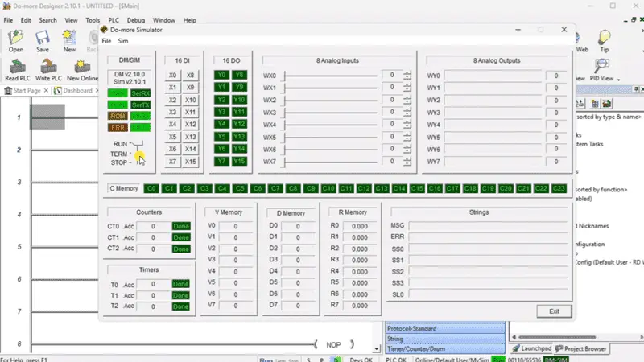Adjust the WX0 analog input slider

[330, 76]
